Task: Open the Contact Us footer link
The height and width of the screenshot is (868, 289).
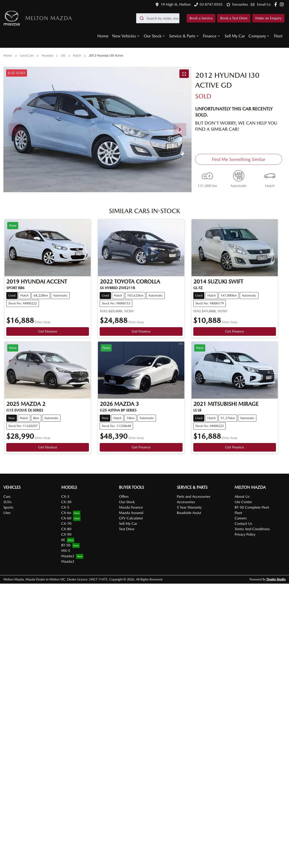Action: pos(243,524)
